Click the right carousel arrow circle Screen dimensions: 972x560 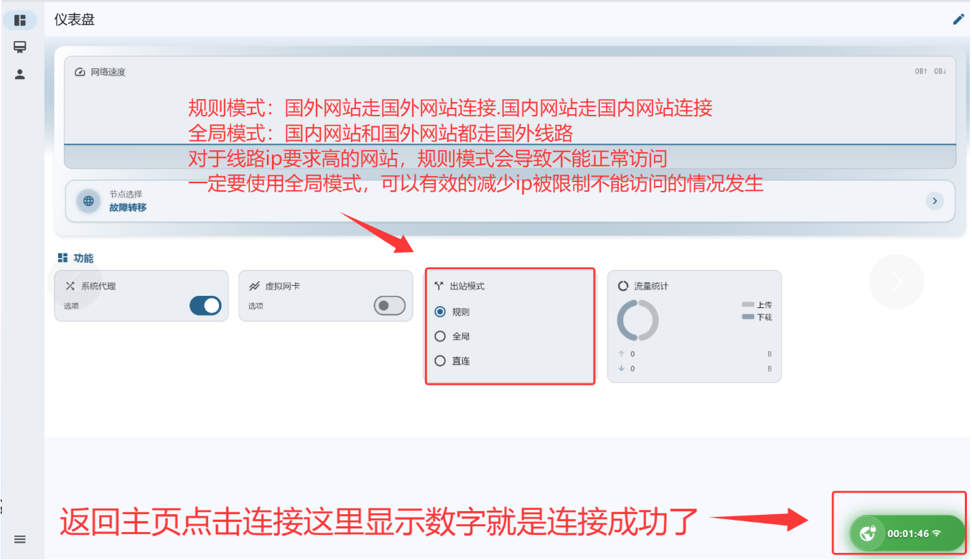pos(897,281)
